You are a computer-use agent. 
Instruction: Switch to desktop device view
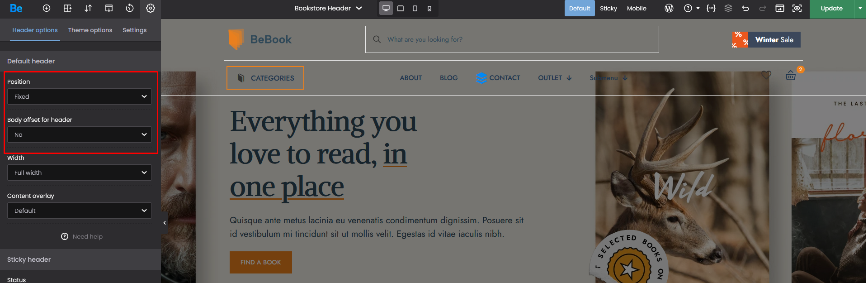coord(386,8)
